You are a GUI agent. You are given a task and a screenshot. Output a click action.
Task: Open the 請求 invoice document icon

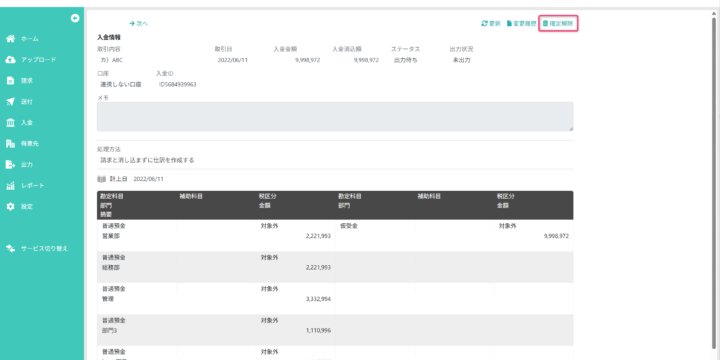tap(11, 81)
